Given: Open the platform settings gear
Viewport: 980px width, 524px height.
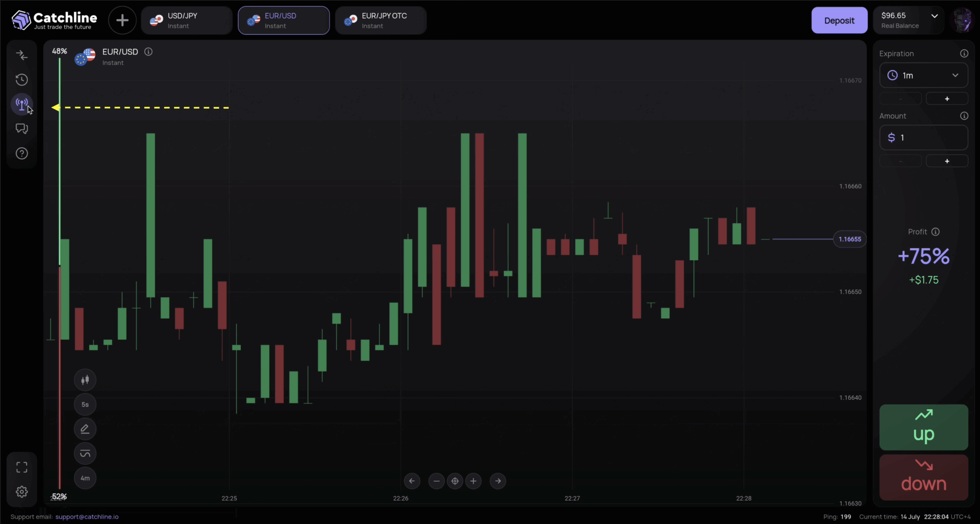Looking at the screenshot, I should [x=22, y=492].
